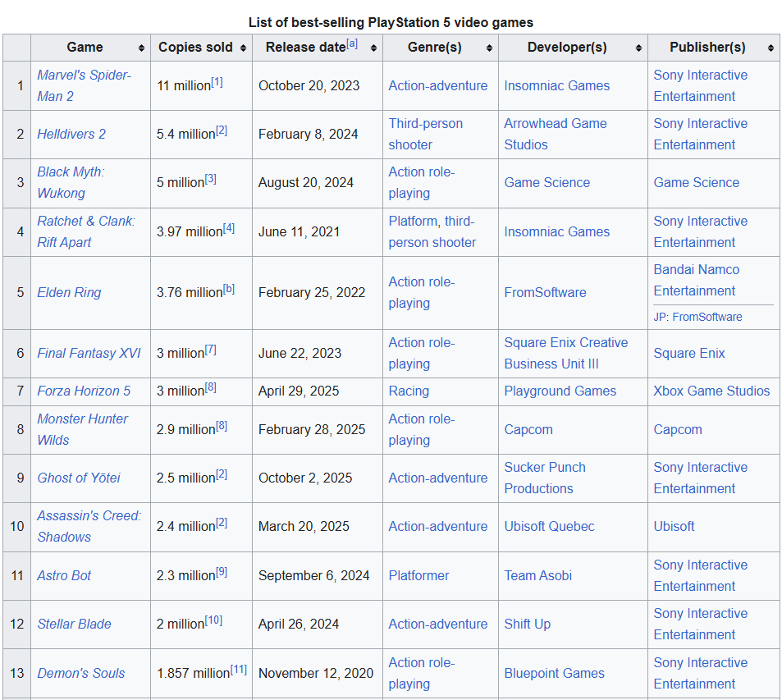The image size is (782, 700).
Task: Sort by Developer(s) column arrows
Action: (639, 48)
